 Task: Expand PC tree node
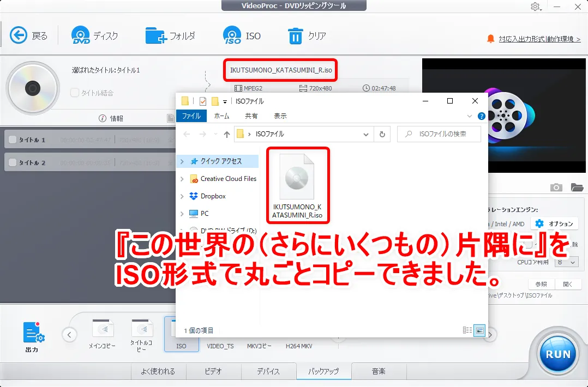point(182,213)
